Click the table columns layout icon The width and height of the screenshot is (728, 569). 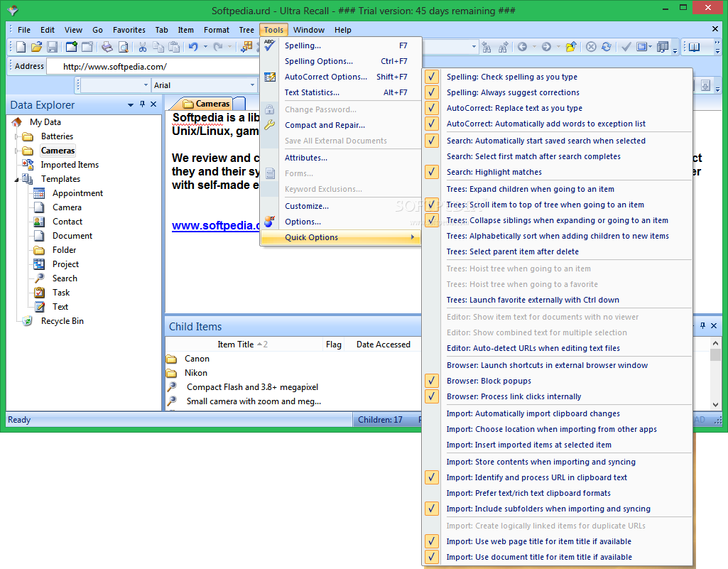tap(663, 46)
